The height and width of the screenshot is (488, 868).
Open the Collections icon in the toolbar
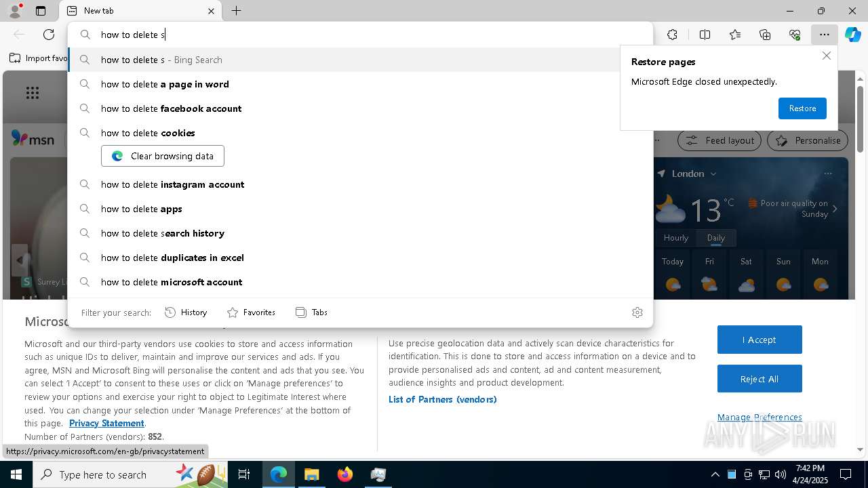[x=765, y=35]
